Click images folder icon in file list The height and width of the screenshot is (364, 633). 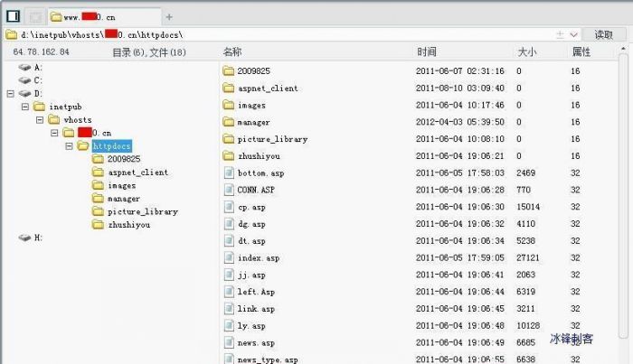[229, 105]
